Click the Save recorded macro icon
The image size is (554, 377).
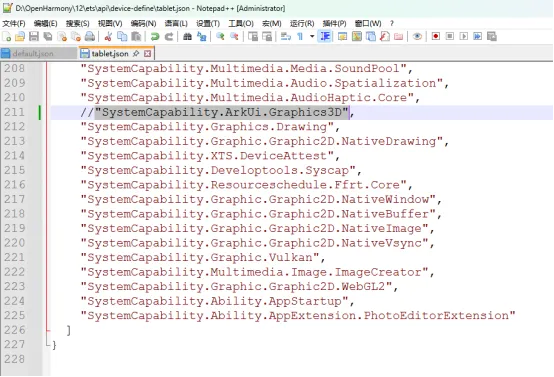pos(492,36)
